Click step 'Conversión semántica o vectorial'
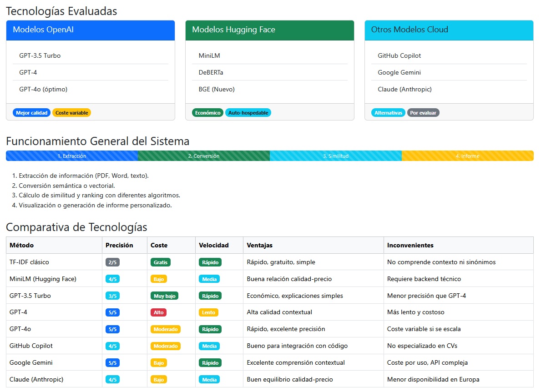551x392 pixels. pos(67,186)
